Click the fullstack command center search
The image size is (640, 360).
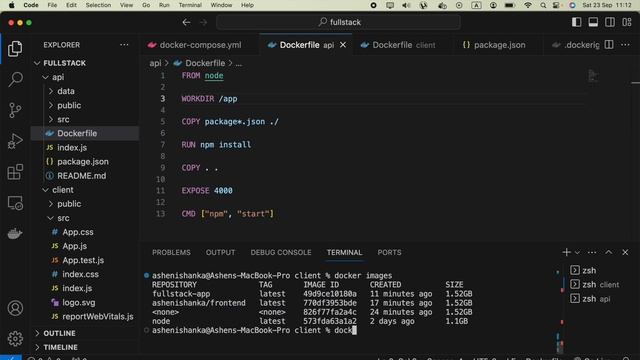coord(339,22)
